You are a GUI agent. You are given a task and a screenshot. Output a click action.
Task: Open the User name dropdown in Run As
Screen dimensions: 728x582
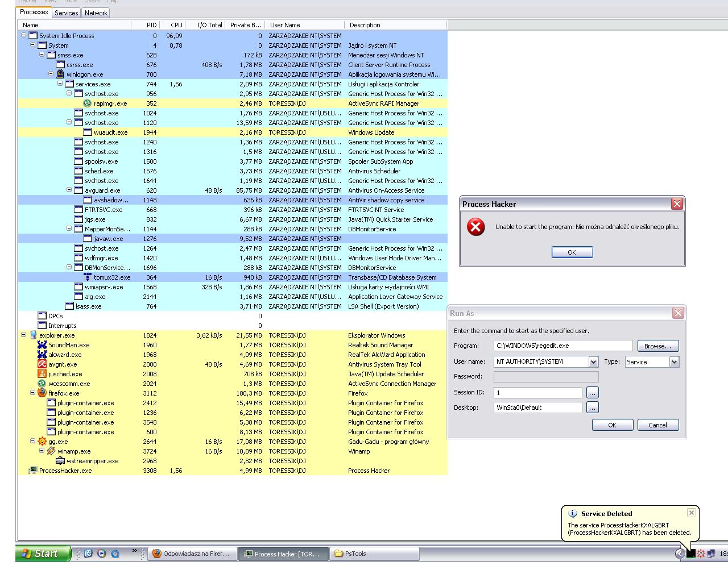(593, 362)
